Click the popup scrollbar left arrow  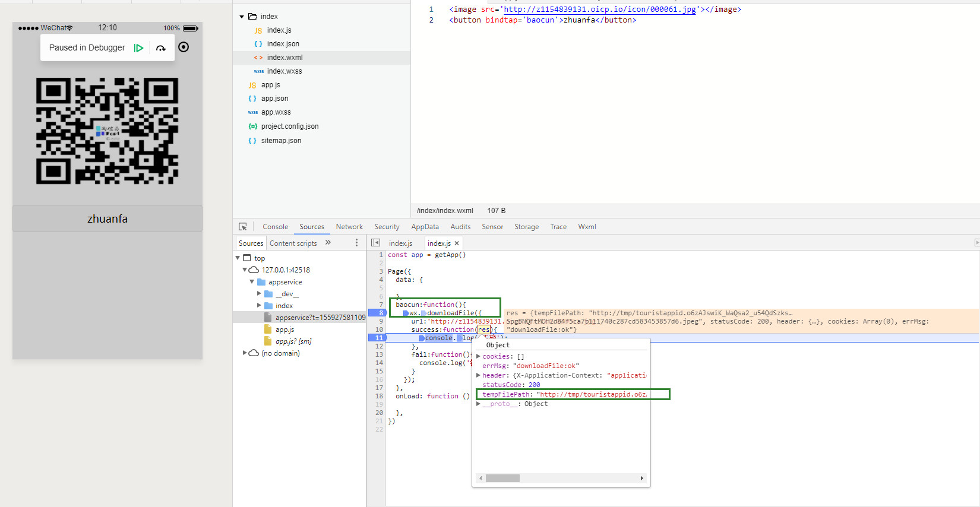click(480, 478)
